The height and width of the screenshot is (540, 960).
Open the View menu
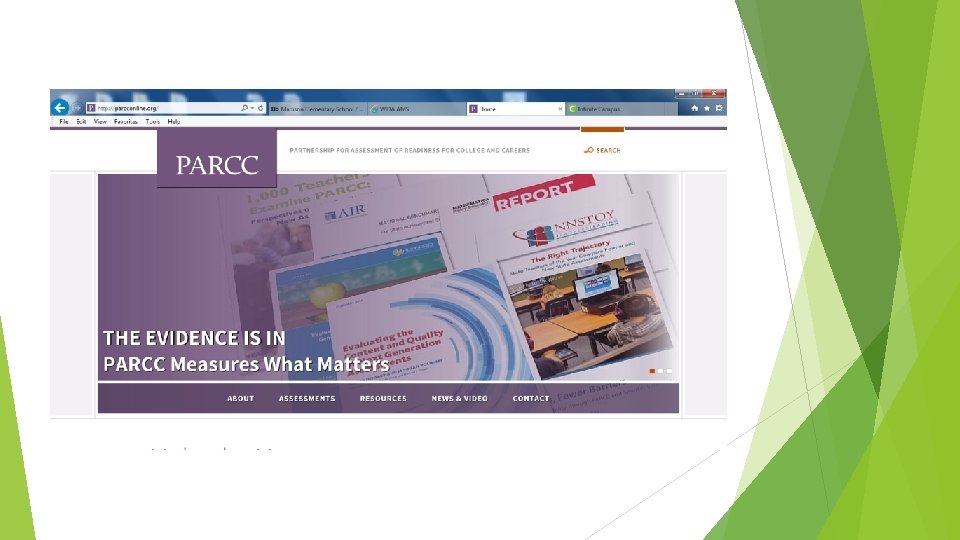100,122
